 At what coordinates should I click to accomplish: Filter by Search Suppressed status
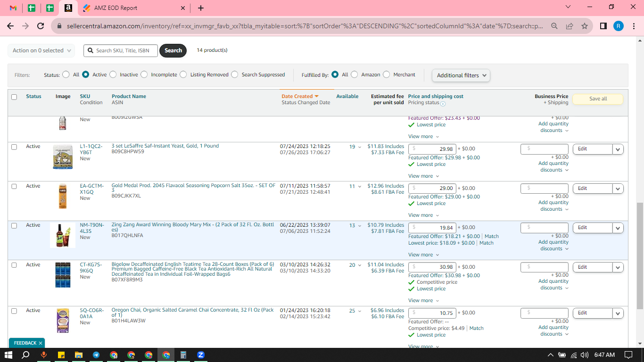click(x=235, y=74)
